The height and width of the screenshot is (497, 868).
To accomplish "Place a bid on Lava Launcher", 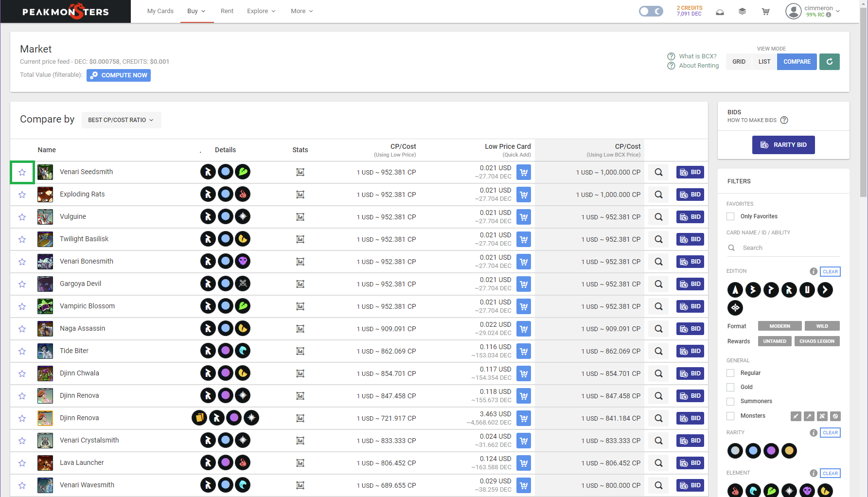I will click(x=690, y=463).
